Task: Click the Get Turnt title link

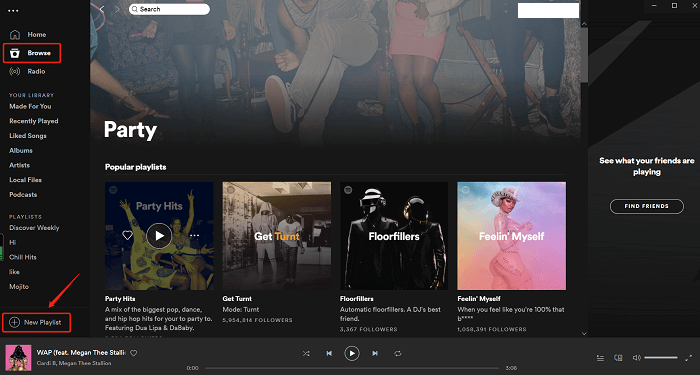Action: [237, 299]
